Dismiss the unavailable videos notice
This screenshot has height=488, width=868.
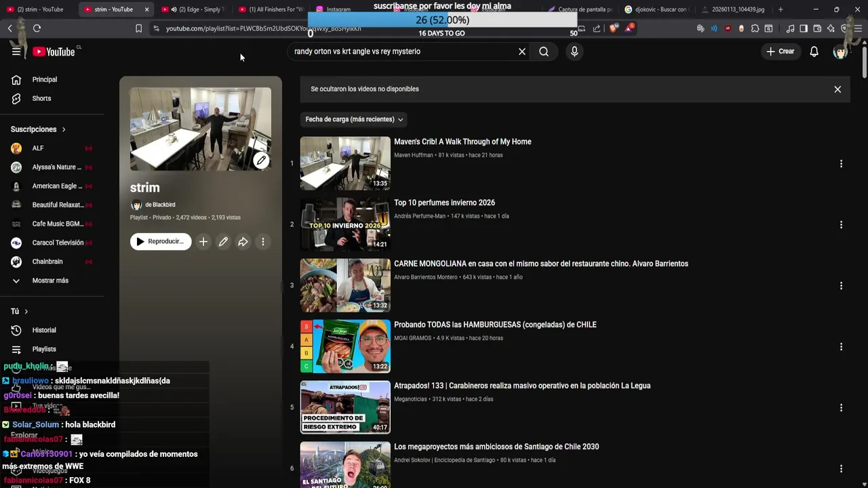point(837,89)
